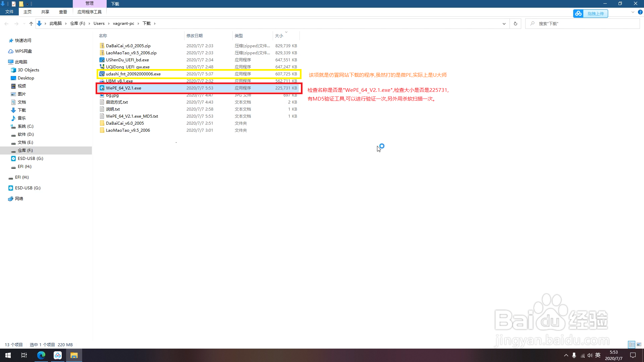644x362 pixels.
Task: Open the address bar history dropdown
Action: pos(504,23)
